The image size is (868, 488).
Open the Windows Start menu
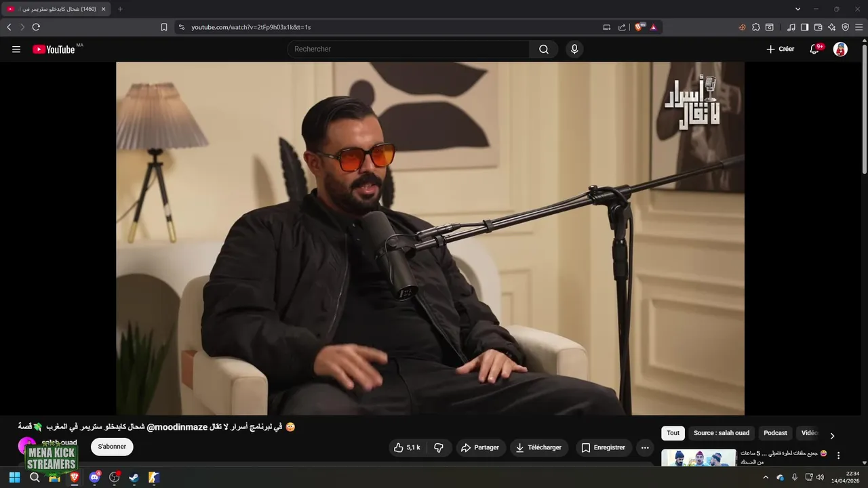click(x=14, y=477)
